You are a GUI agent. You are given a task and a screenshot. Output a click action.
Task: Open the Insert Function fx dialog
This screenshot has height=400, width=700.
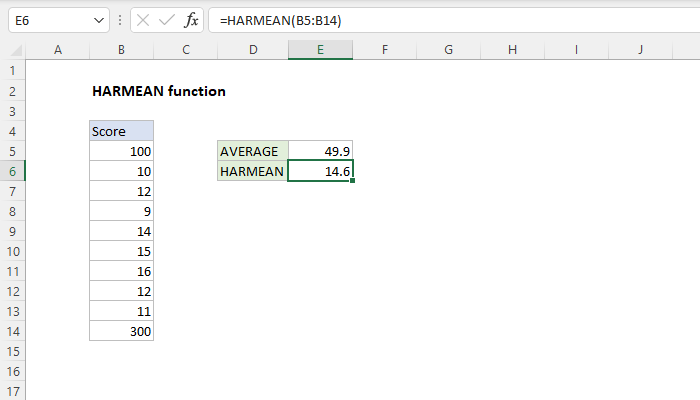click(x=191, y=20)
